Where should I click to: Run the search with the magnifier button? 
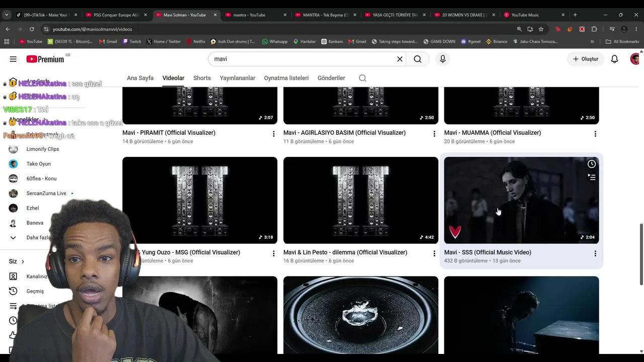(418, 59)
